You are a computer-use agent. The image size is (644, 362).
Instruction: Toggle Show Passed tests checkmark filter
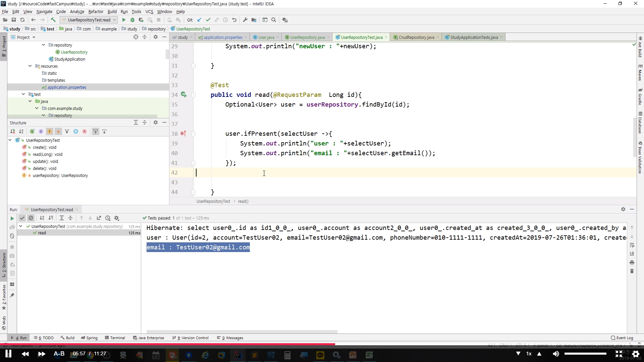[x=22, y=218]
